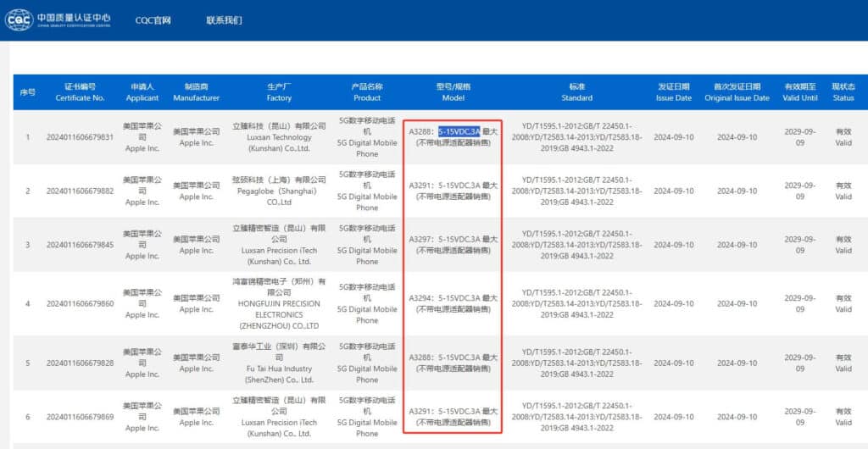This screenshot has height=449, width=868.
Task: Click Luxsan Precision iTech factory in row 6
Action: pyautogui.click(x=279, y=416)
